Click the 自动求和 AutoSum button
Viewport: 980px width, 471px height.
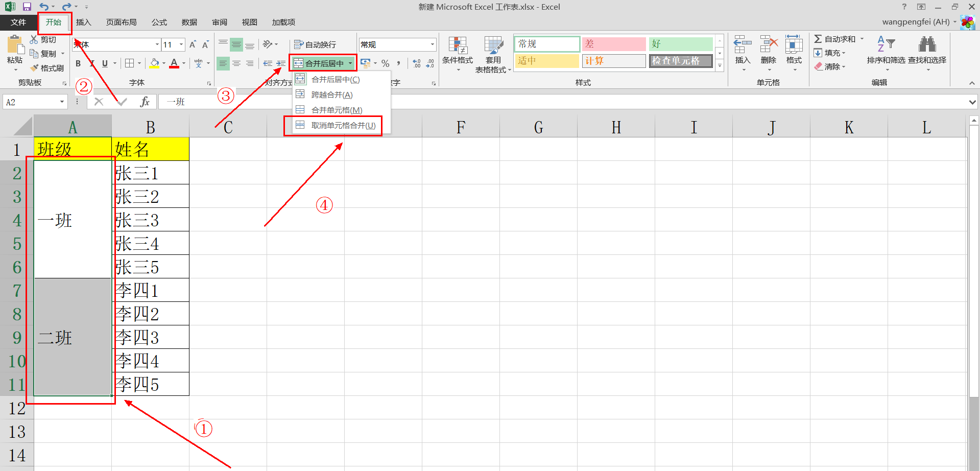point(835,39)
